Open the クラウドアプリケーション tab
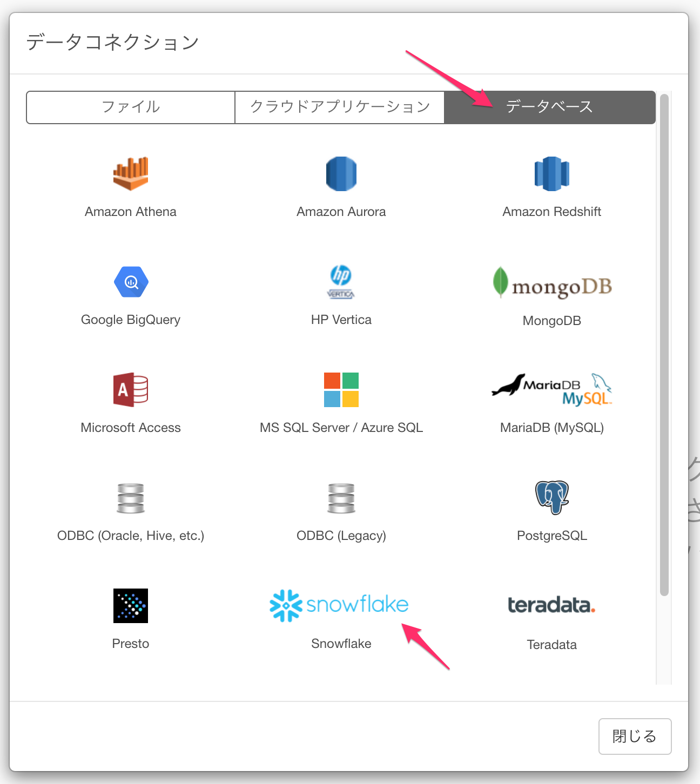The height and width of the screenshot is (784, 700). point(340,107)
